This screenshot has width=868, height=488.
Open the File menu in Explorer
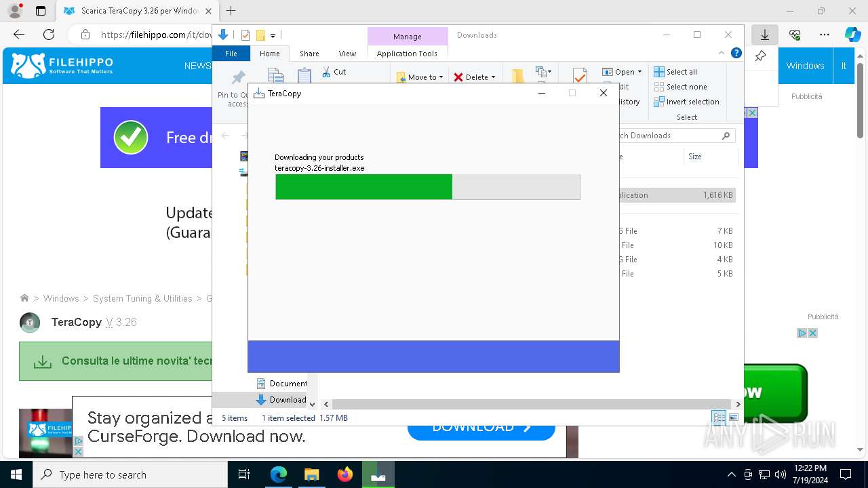(x=231, y=54)
